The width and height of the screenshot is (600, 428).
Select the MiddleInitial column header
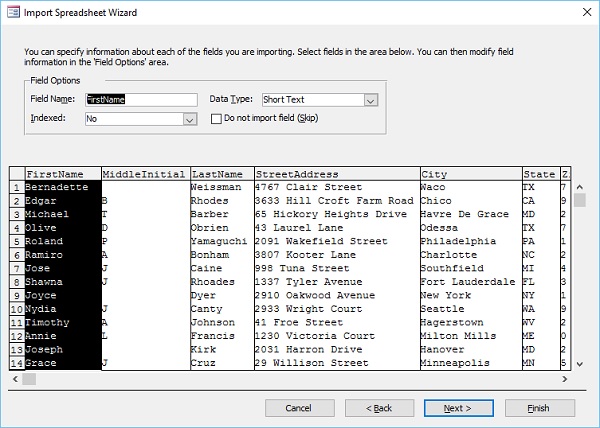(x=144, y=174)
